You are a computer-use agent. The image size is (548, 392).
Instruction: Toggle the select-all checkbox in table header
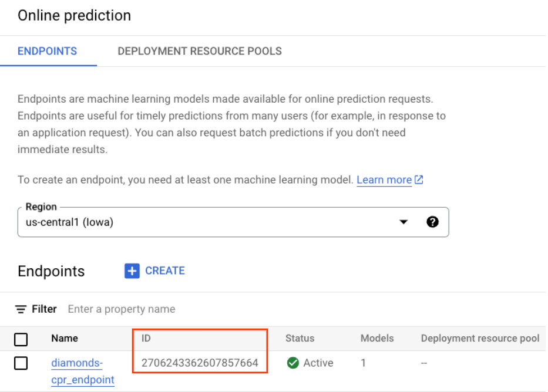(21, 339)
